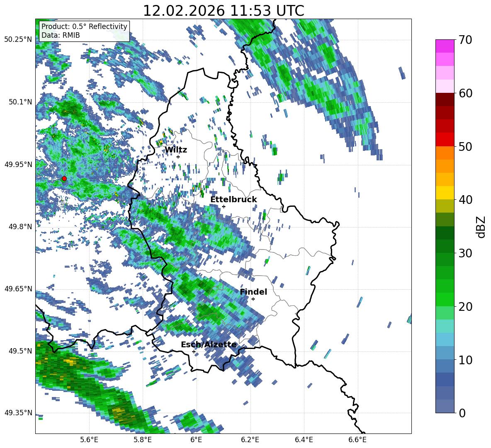The image size is (491, 448).
Task: Click the 'Product: 0.5° Reflectivity' legend text
Action: coord(84,26)
